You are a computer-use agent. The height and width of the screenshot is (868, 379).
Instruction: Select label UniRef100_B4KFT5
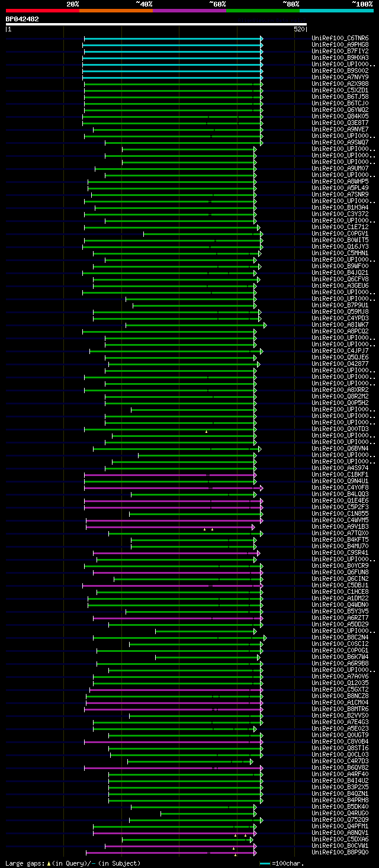coord(340,540)
